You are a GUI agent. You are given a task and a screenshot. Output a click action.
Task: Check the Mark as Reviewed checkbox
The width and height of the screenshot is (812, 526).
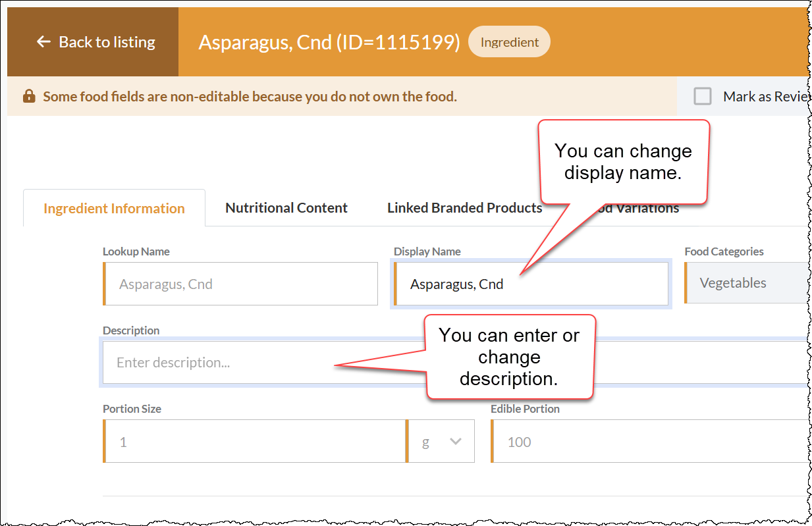[x=703, y=96]
